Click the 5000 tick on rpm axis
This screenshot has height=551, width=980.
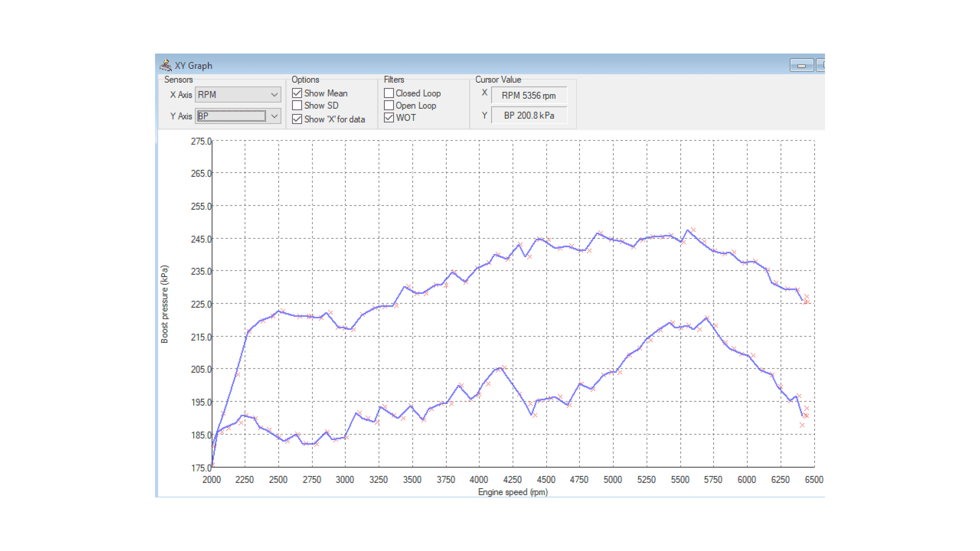612,480
